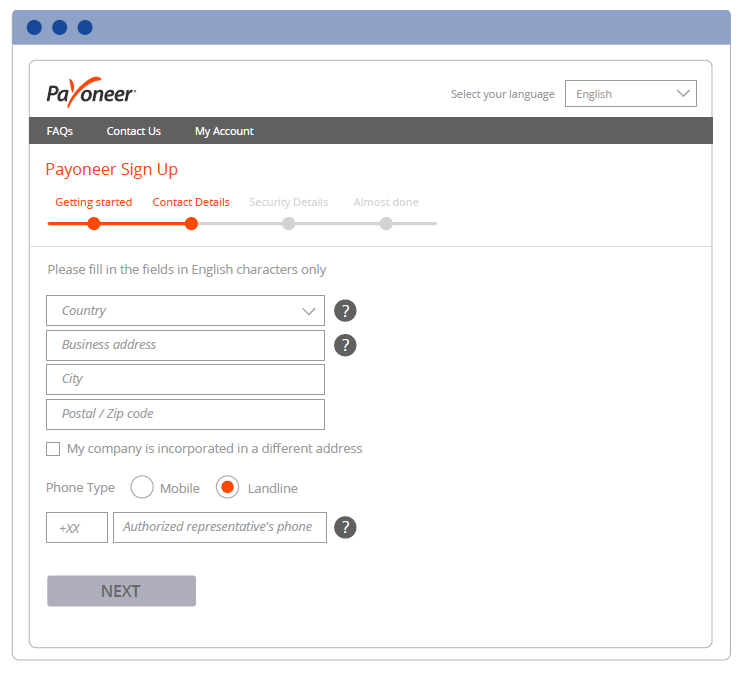Check 'My company is incorporated in a different address'
The width and height of the screenshot is (743, 677).
click(53, 449)
